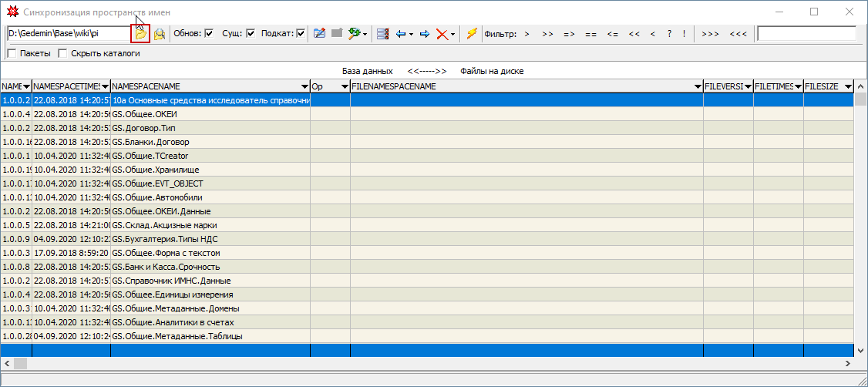
Task: Uncheck the Обнов checkbox
Action: 209,34
